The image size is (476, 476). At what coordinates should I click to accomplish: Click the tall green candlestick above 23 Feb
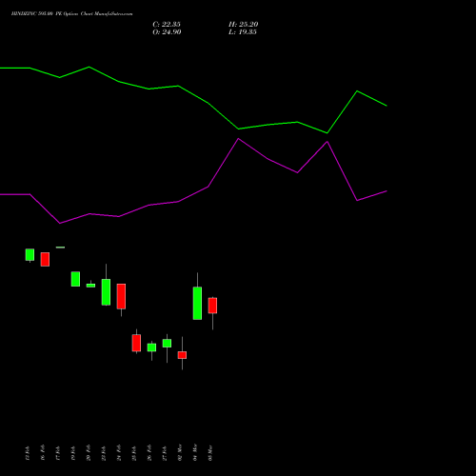(x=106, y=292)
